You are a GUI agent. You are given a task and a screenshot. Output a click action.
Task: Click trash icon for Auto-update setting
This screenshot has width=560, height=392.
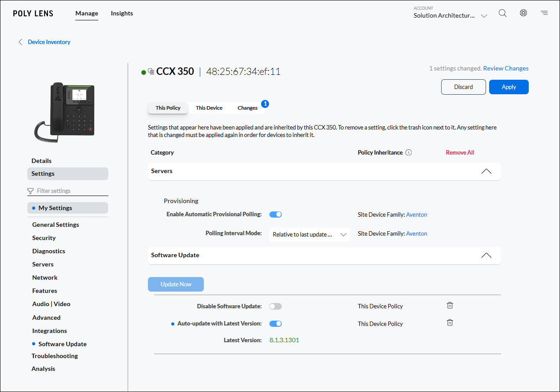[450, 323]
